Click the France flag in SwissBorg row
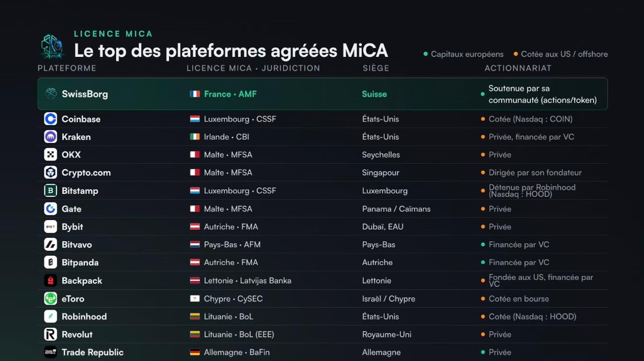 pyautogui.click(x=195, y=94)
